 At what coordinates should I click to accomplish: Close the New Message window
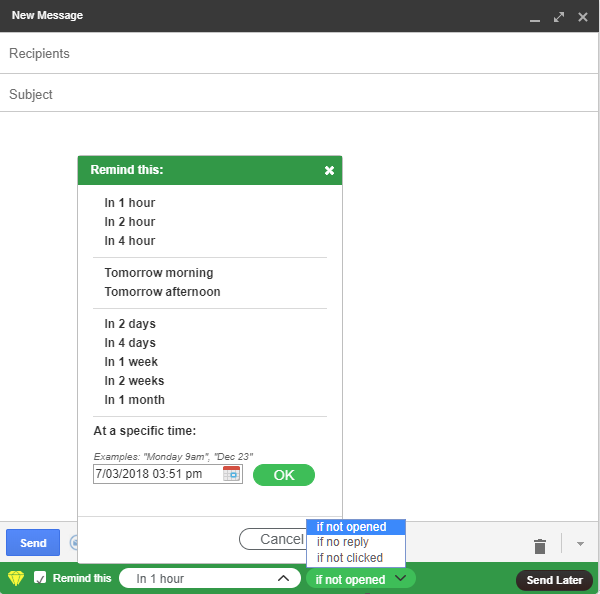(x=582, y=17)
